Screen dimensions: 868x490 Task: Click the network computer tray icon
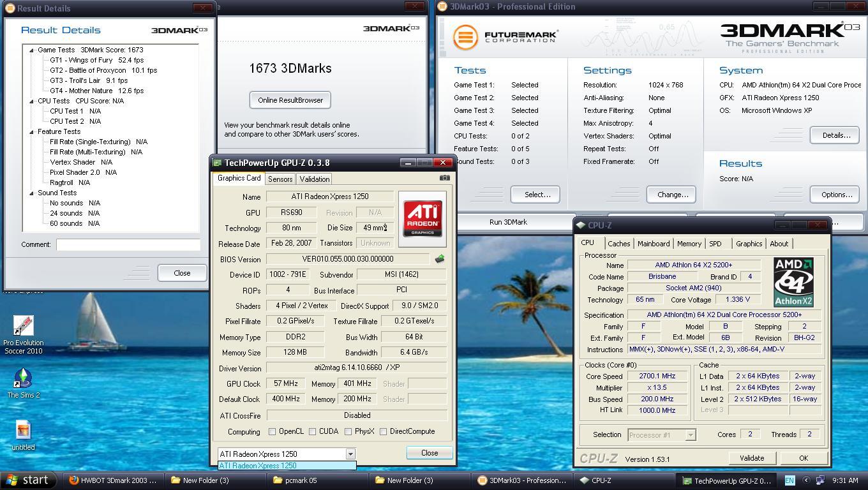pyautogui.click(x=820, y=480)
